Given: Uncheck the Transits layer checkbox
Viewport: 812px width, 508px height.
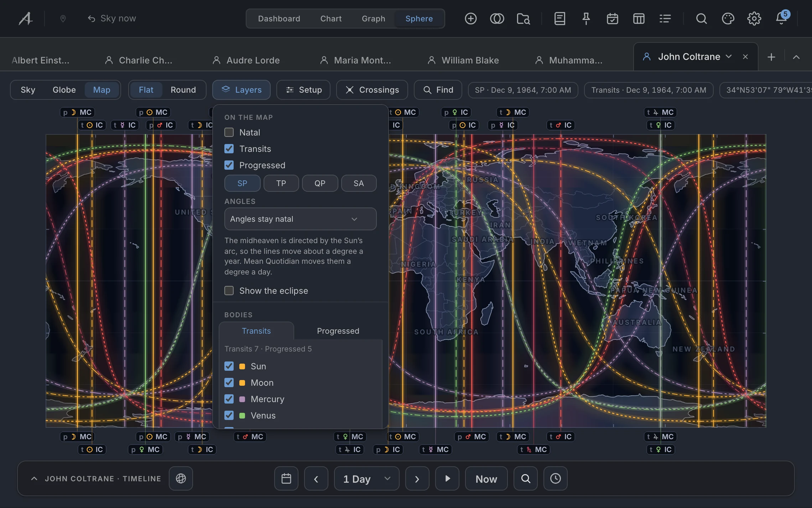Looking at the screenshot, I should 229,149.
